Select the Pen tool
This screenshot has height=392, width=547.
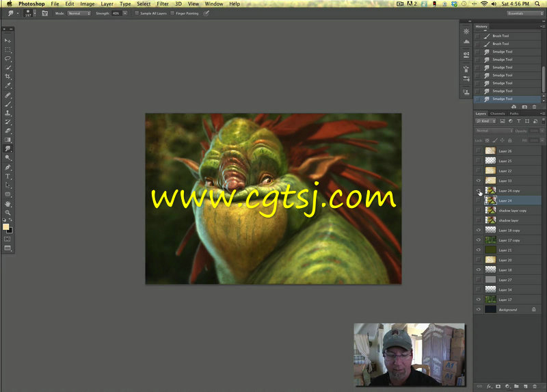point(8,167)
